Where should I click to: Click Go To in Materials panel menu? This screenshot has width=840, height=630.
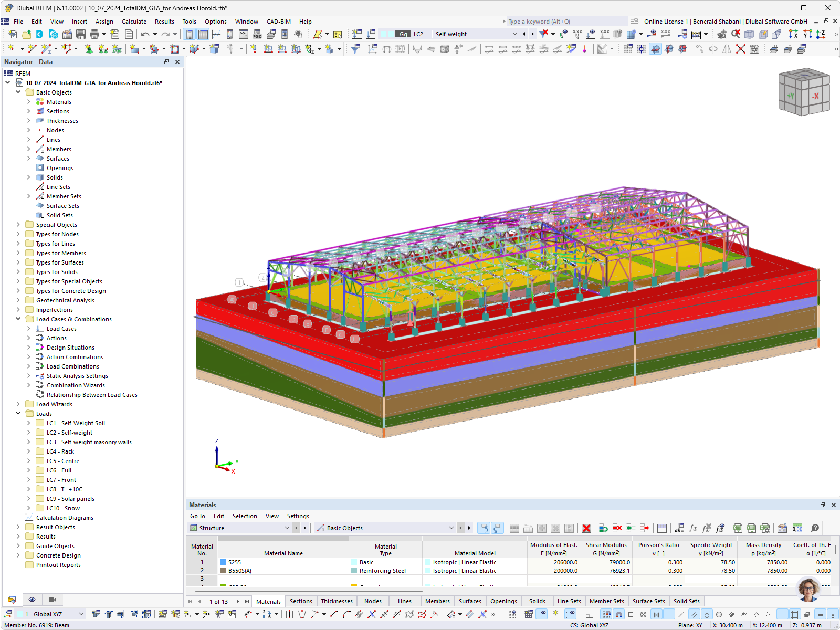(197, 516)
